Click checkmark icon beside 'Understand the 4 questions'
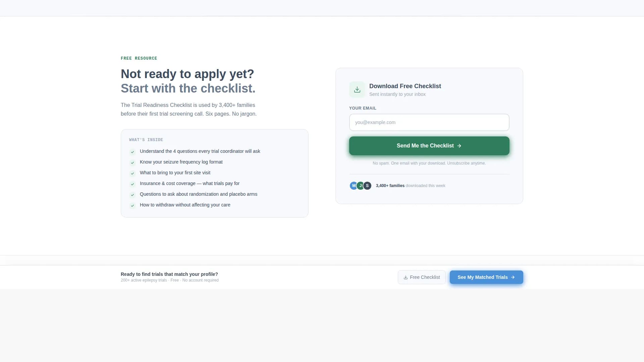The width and height of the screenshot is (644, 362). point(132,152)
